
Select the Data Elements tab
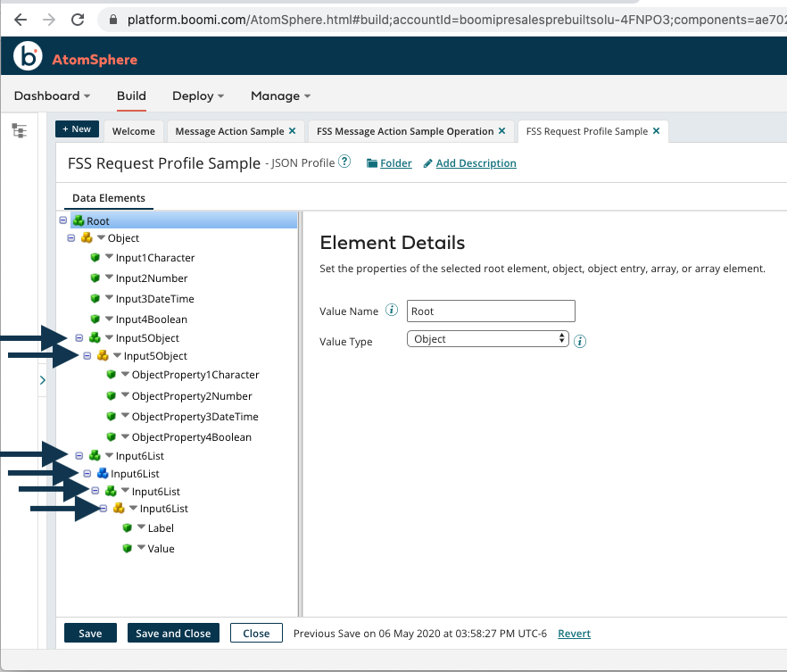tap(109, 198)
